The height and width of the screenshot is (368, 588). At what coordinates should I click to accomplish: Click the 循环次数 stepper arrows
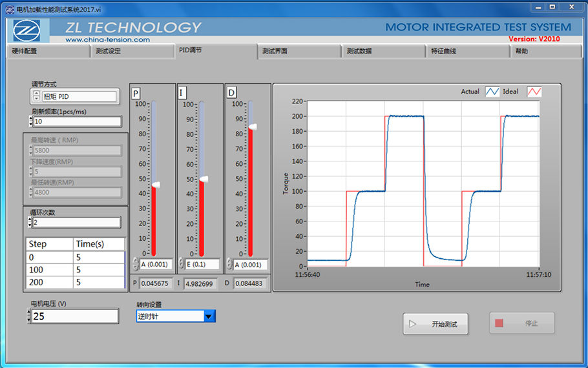click(30, 222)
